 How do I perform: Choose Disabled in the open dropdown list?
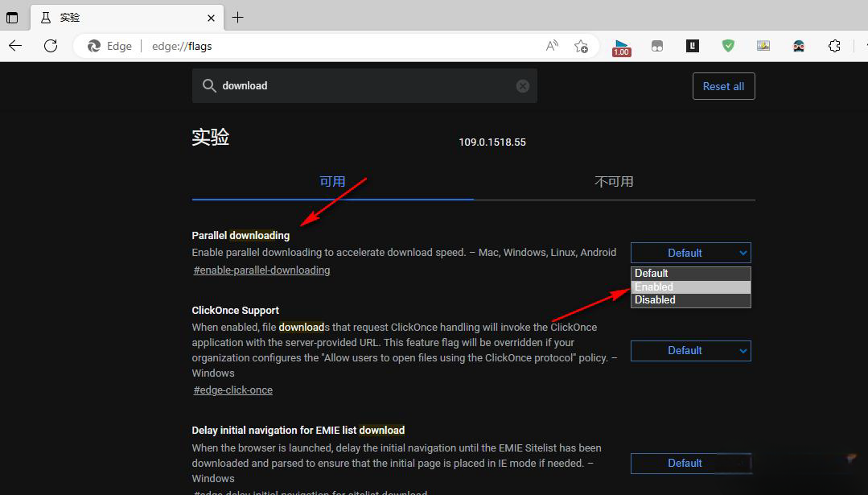tap(691, 300)
